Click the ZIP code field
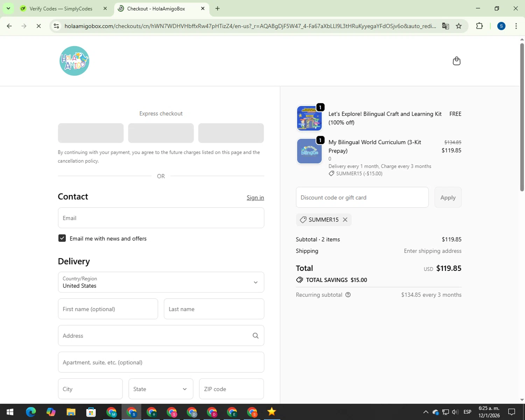The image size is (525, 420). tap(231, 389)
